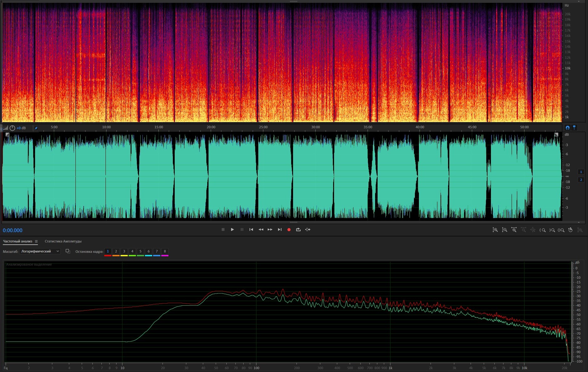Select hold frame button 1

pos(108,251)
